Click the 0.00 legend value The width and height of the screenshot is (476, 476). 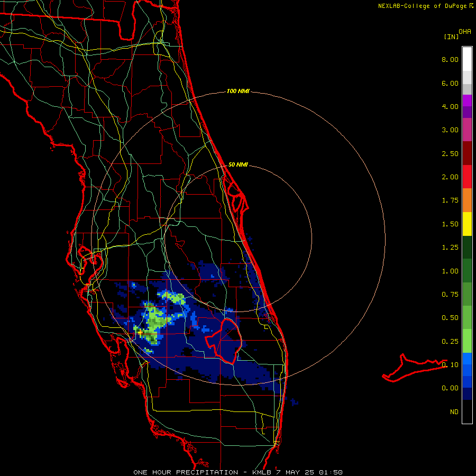click(x=450, y=388)
